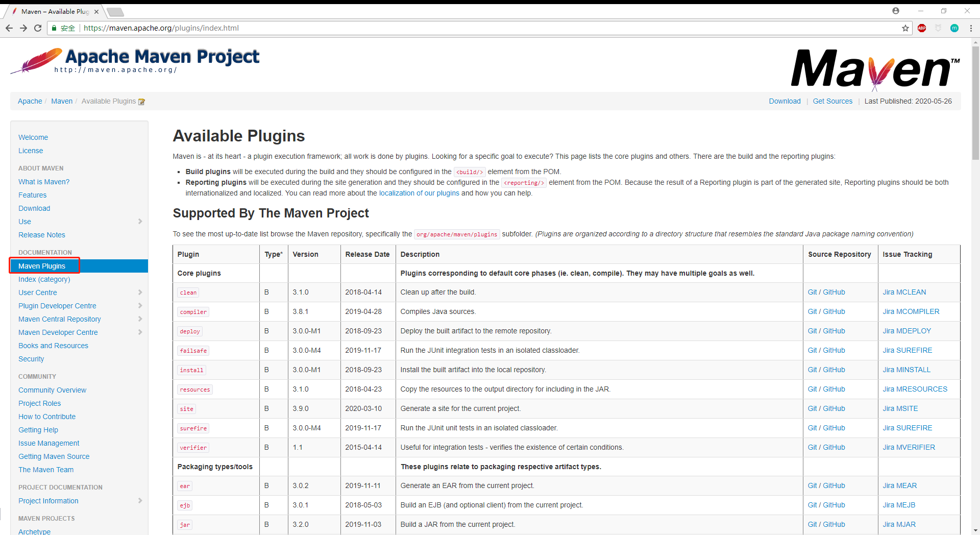The height and width of the screenshot is (535, 980).
Task: Click release date 2020-03-10 in site row
Action: pos(363,408)
